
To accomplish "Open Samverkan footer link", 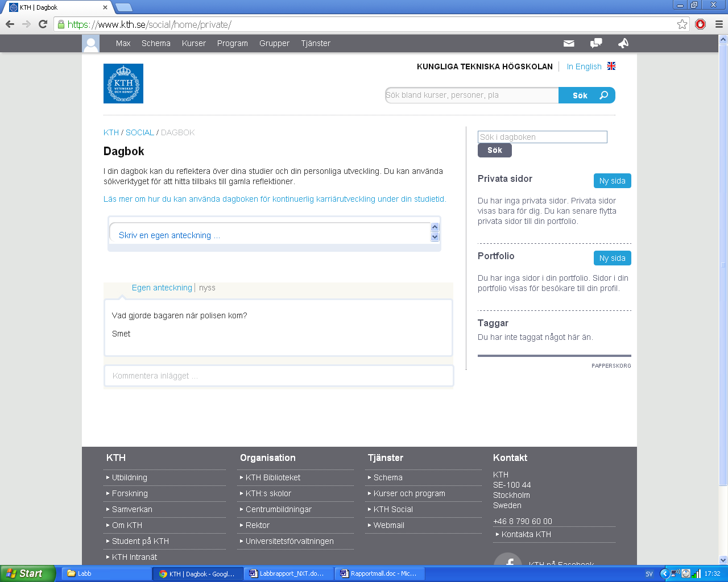I will (132, 509).
